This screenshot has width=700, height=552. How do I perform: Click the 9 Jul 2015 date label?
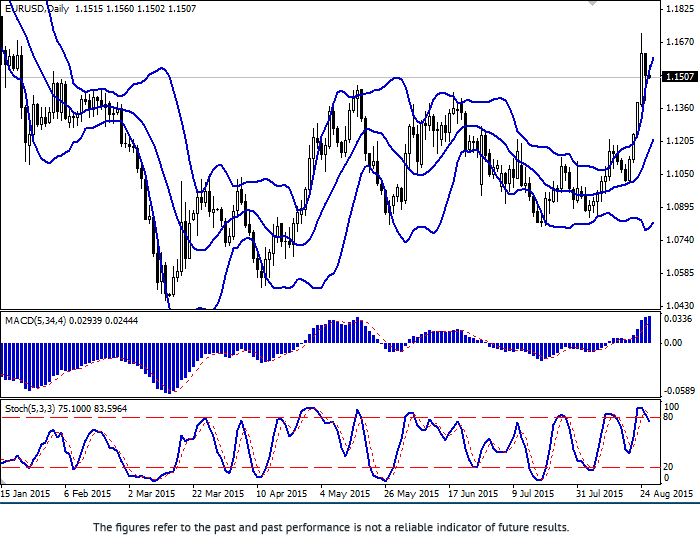533,494
